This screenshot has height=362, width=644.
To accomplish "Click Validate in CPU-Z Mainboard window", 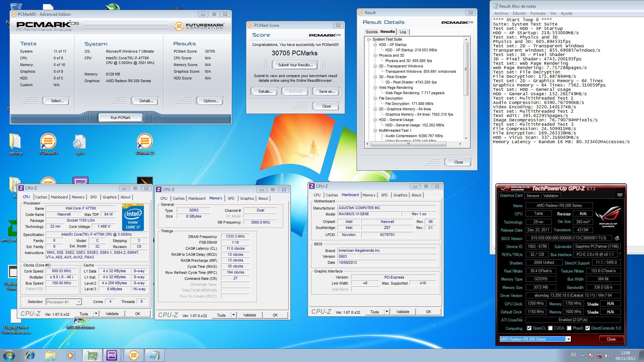I will pyautogui.click(x=402, y=312).
